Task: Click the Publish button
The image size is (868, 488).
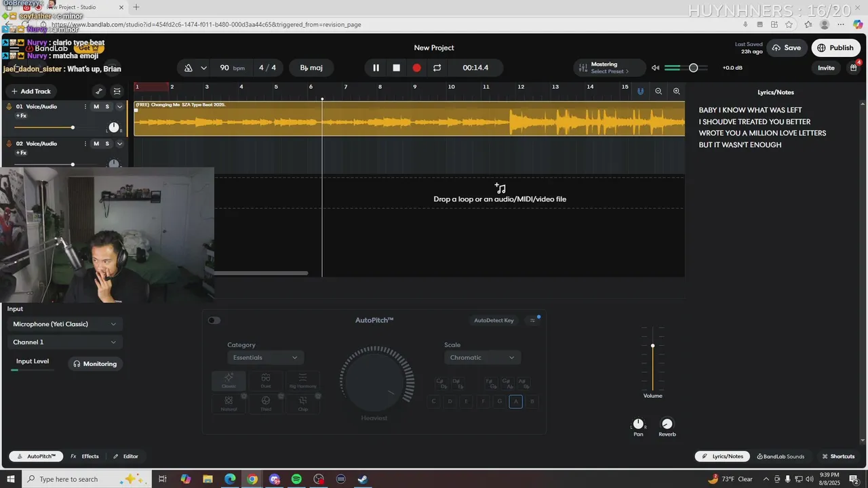Action: (x=836, y=47)
